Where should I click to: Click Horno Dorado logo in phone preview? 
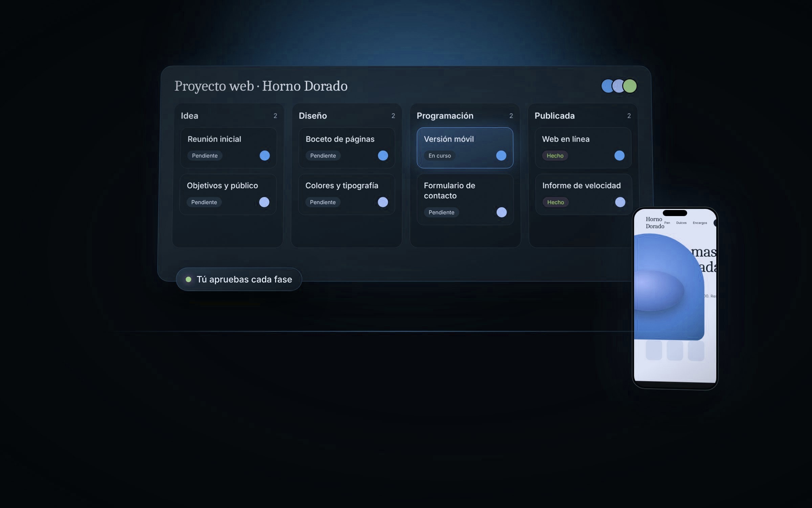click(655, 223)
